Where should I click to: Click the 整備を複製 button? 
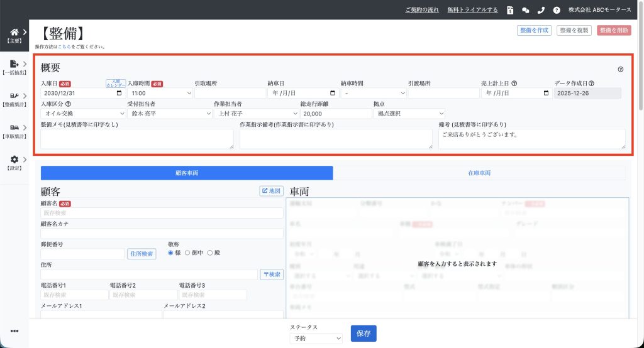coord(574,30)
